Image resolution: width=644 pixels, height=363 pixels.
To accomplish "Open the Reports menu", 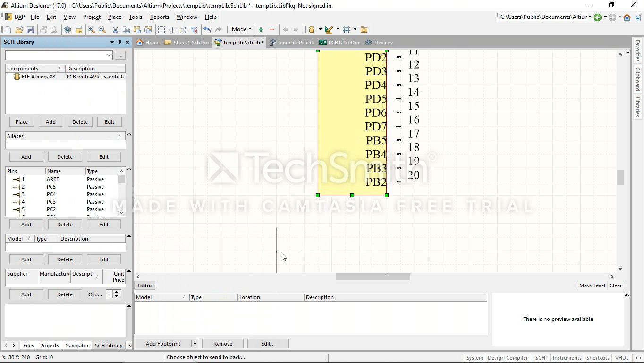I will point(159,17).
